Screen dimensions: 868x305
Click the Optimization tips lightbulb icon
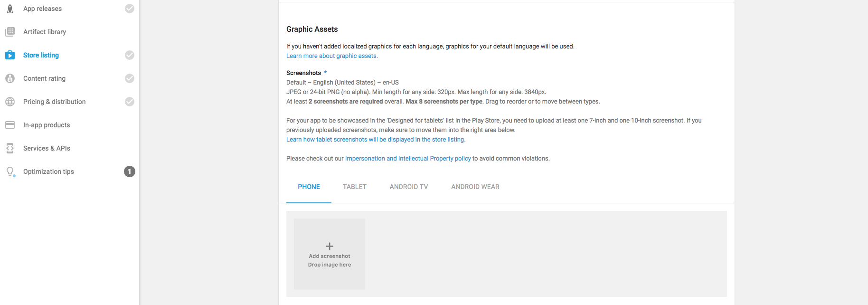[x=10, y=172]
